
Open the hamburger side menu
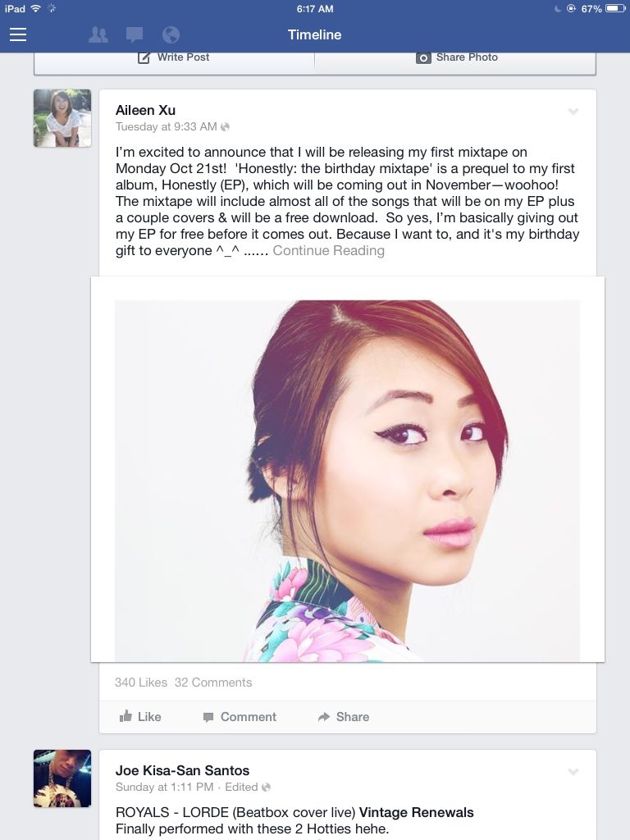tap(18, 34)
